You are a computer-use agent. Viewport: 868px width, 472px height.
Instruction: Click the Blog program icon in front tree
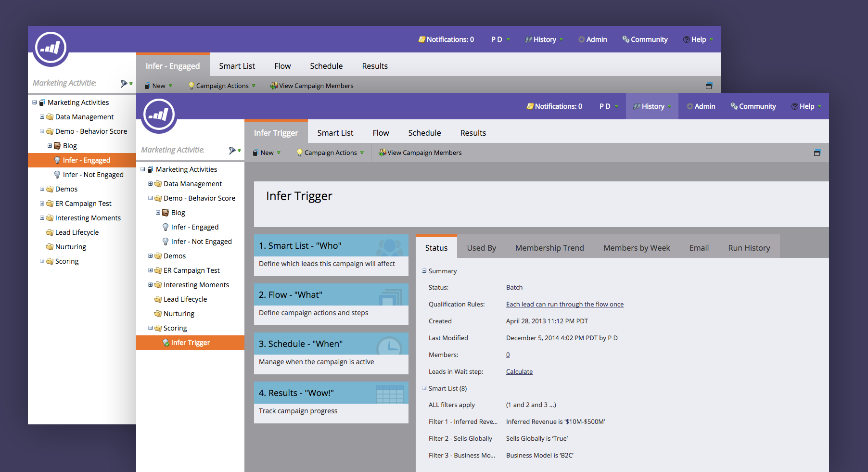click(166, 213)
